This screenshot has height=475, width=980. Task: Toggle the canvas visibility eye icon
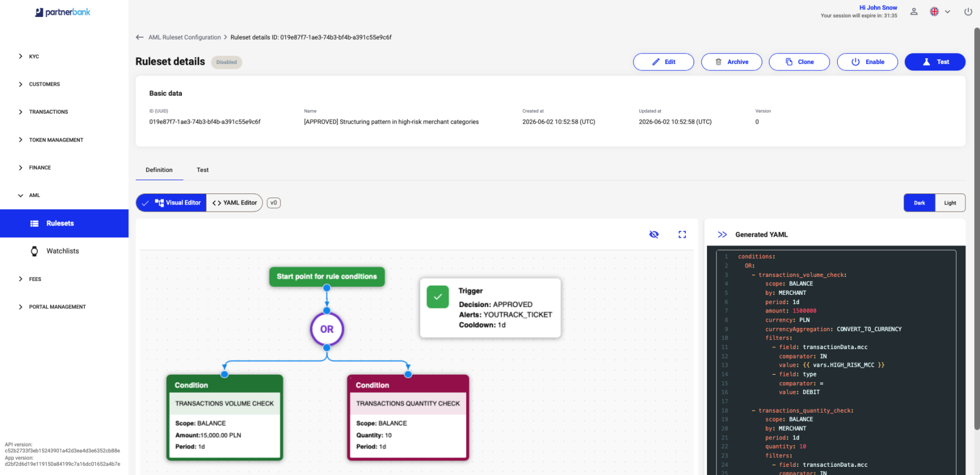point(654,234)
